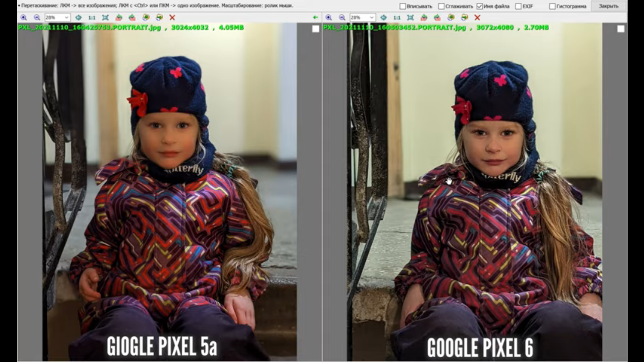Rotate right image clockwise
Screen dimensions: 644x362
437,17
